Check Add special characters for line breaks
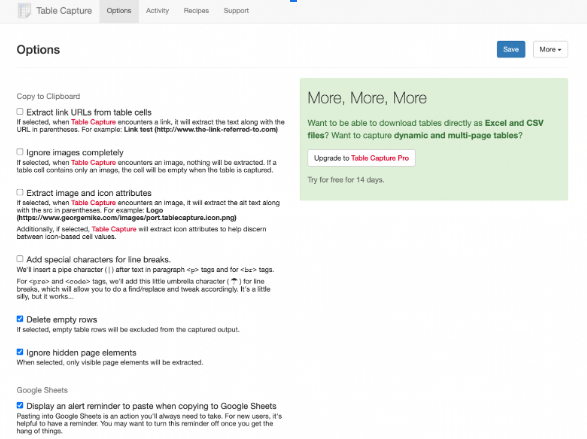This screenshot has width=587, height=439. [x=20, y=259]
